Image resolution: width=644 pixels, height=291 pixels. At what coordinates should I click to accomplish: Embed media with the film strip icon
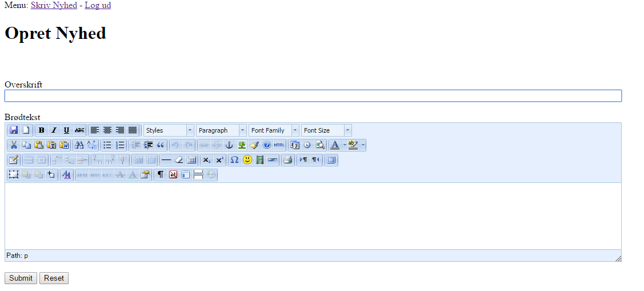click(x=259, y=160)
